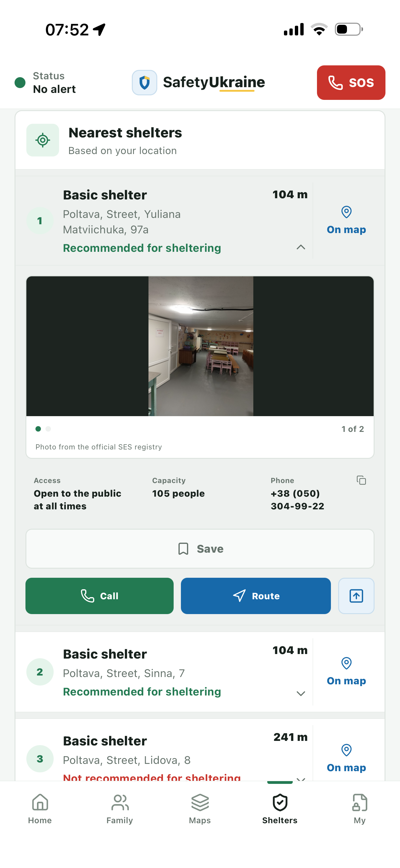The width and height of the screenshot is (400, 868).
Task: Tap the SOS emergency call button
Action: [x=351, y=82]
